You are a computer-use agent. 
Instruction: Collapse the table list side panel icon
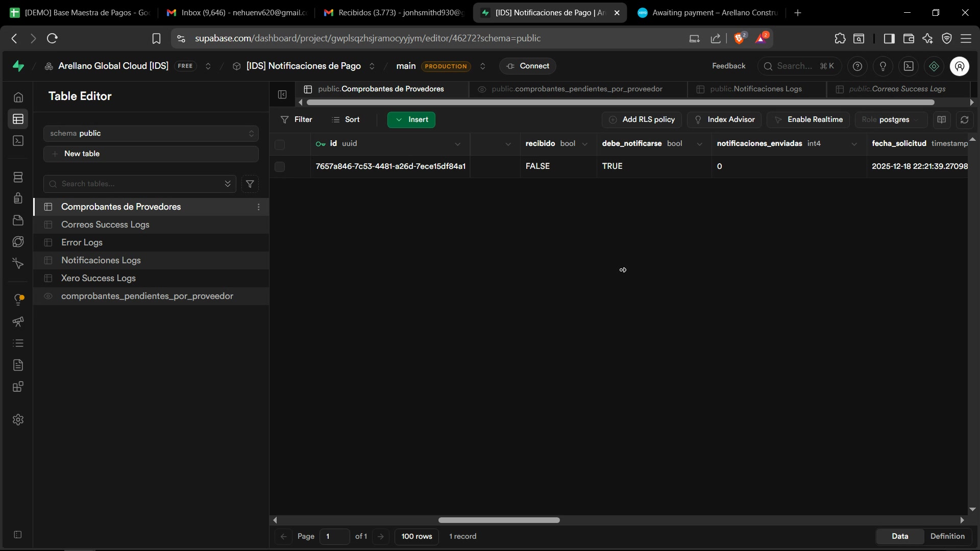tap(282, 94)
